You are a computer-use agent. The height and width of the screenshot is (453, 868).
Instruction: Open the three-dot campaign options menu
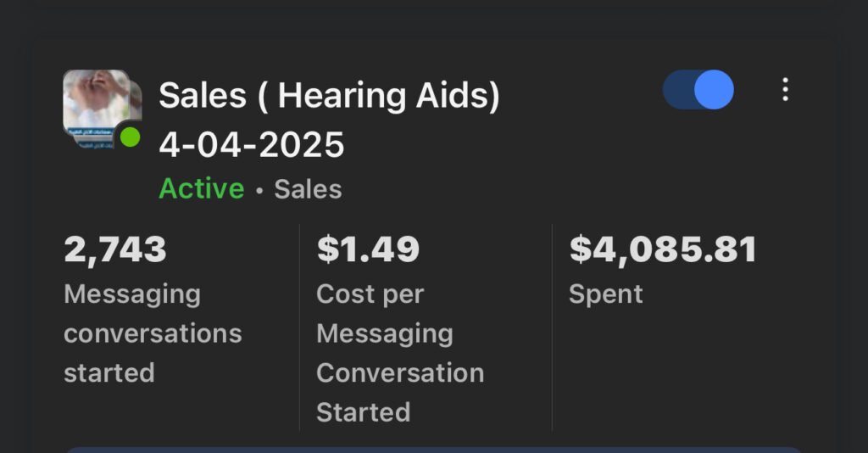tap(785, 90)
